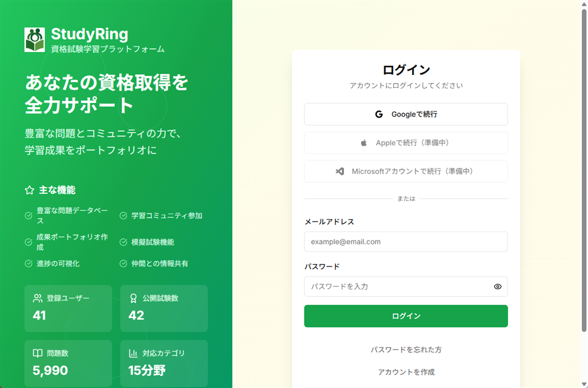
Task: Click the bar chart icon in 対応カテゴリ card
Action: pos(133,353)
